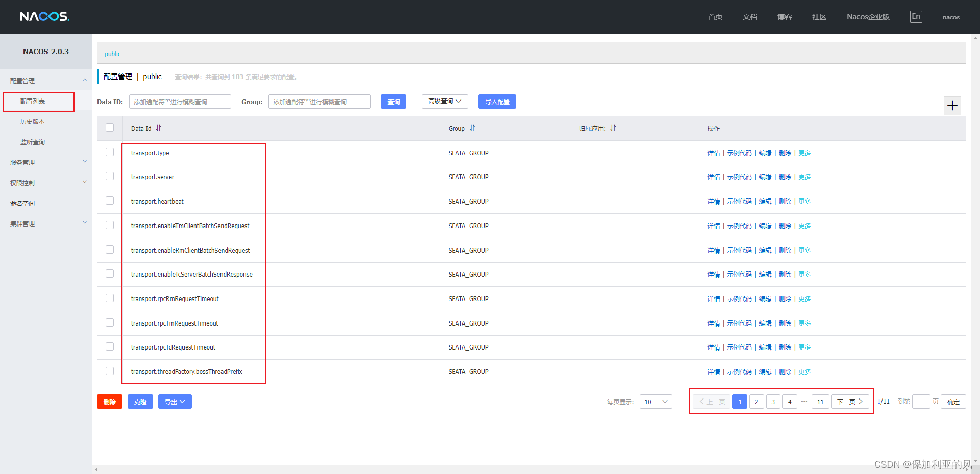Select the transport.heartbeat Data Id text

point(157,202)
